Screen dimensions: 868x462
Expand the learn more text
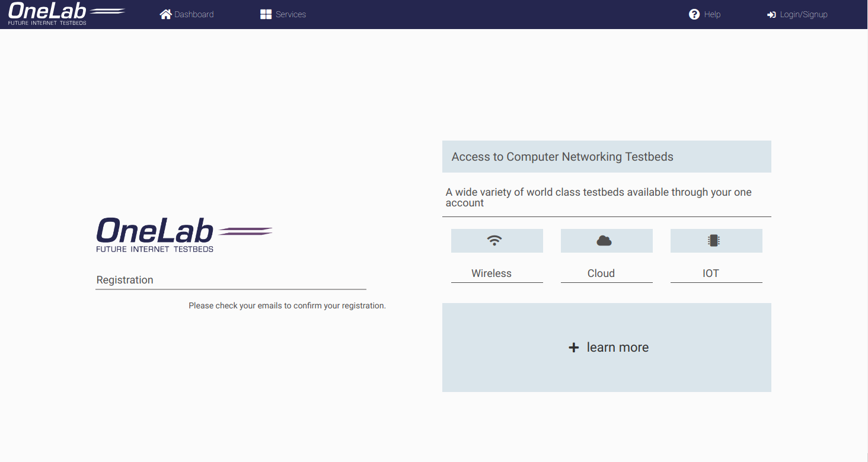pyautogui.click(x=617, y=348)
